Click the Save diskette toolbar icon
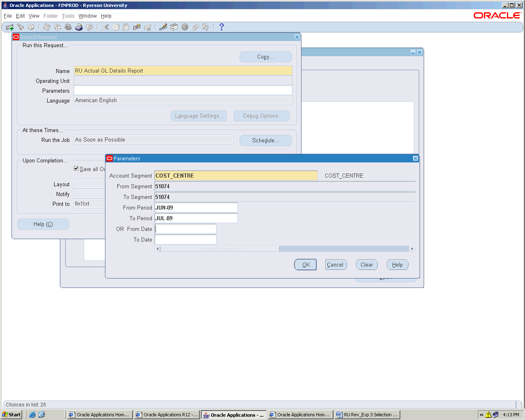This screenshot has width=525, height=420. click(x=47, y=27)
